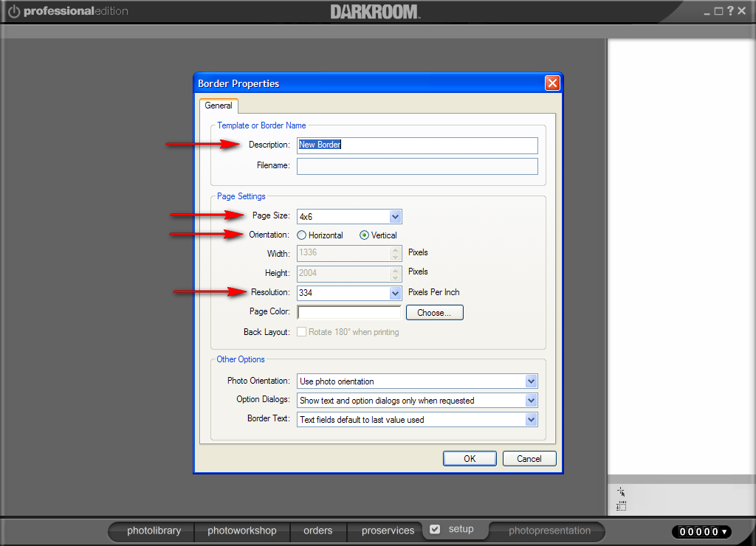
Task: Open the Photo Orientation dropdown
Action: (x=531, y=381)
